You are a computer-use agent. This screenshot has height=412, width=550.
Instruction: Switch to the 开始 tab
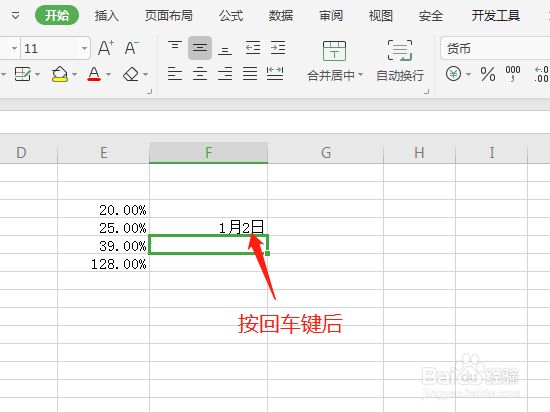click(57, 15)
